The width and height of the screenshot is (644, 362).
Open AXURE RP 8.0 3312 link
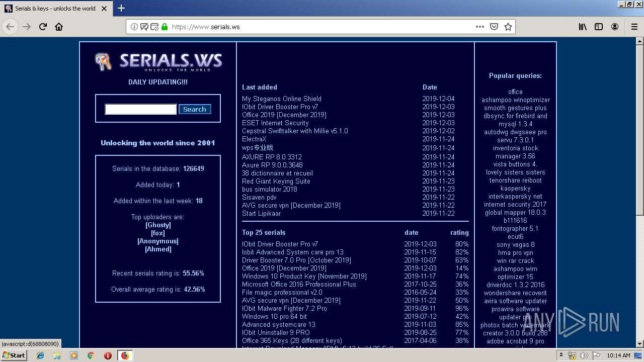point(272,157)
